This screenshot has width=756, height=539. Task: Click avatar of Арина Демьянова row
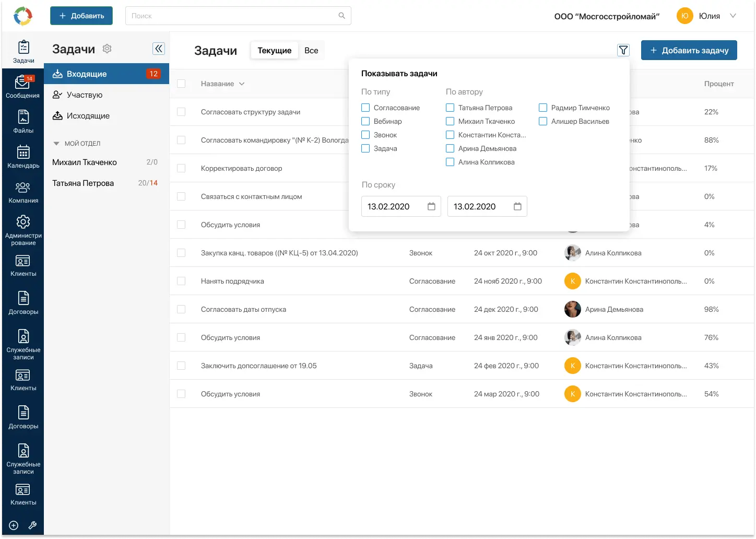tap(573, 309)
